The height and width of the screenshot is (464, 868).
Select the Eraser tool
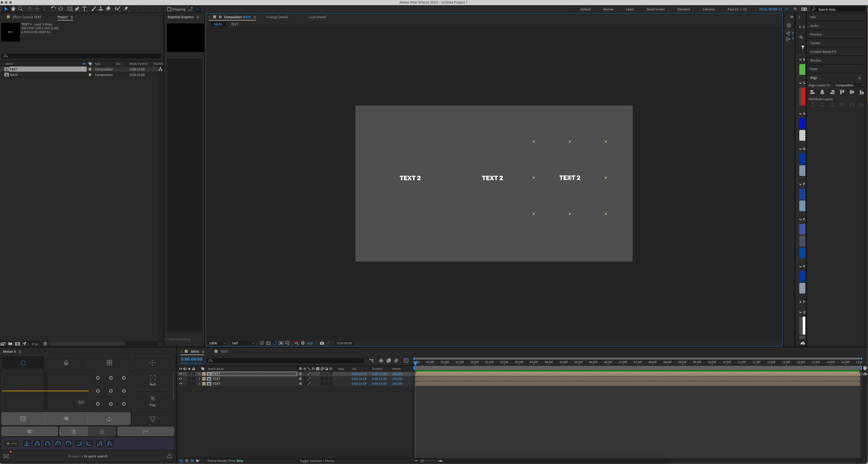[108, 9]
